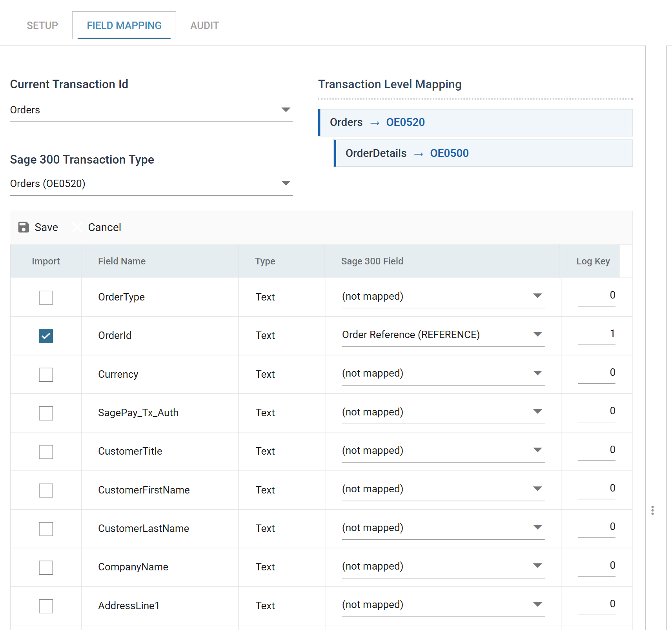Open Sage 300 Field dropdown for AddressLine1
This screenshot has height=630, width=672.
(443, 605)
